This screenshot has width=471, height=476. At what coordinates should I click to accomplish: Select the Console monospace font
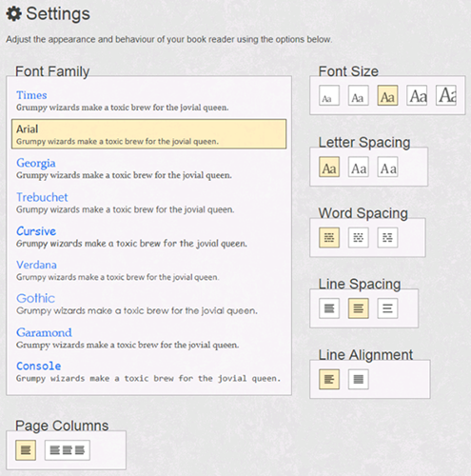(x=148, y=371)
